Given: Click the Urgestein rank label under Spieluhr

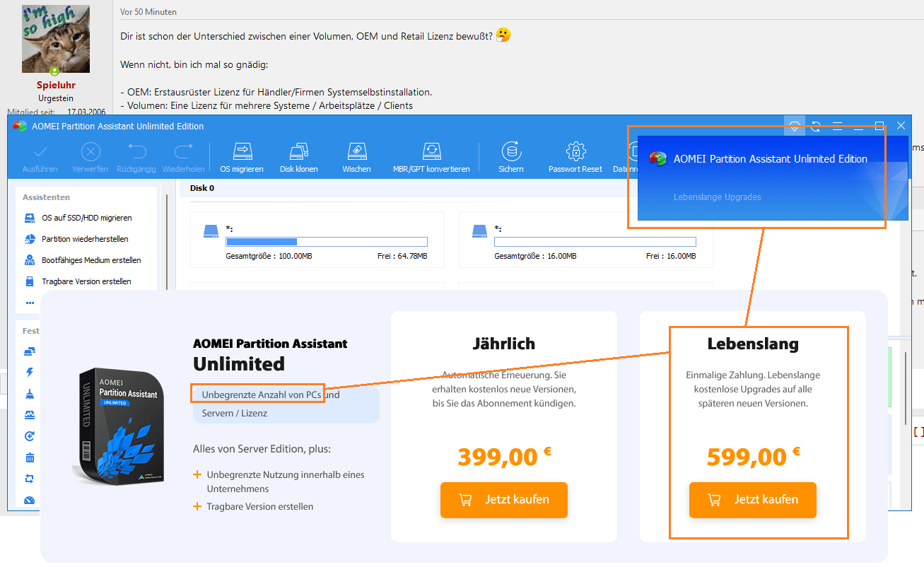Looking at the screenshot, I should point(56,98).
